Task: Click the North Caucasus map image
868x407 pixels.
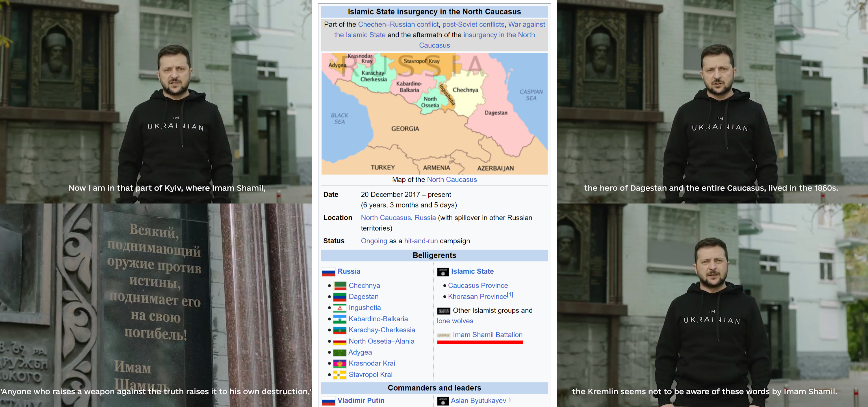Action: coord(434,114)
